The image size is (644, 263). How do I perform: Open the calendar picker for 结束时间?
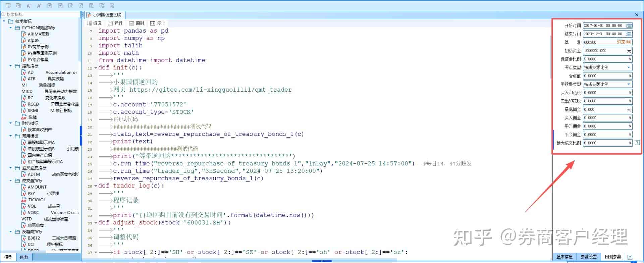click(629, 34)
